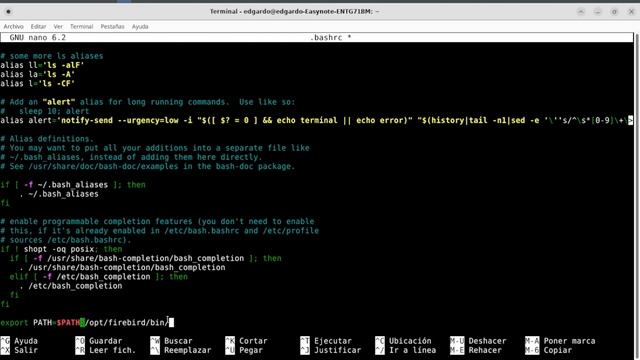
Task: Open the Ayuda menu
Action: pos(140,27)
